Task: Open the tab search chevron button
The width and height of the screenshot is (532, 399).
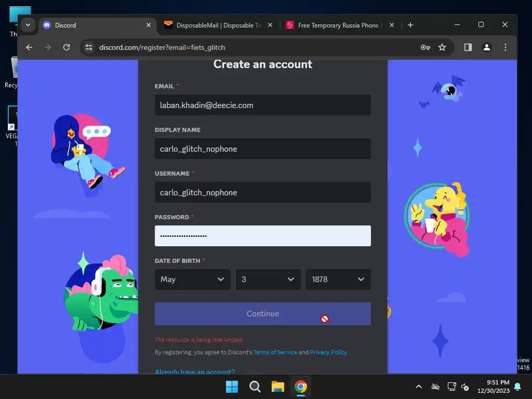Action: click(x=28, y=25)
